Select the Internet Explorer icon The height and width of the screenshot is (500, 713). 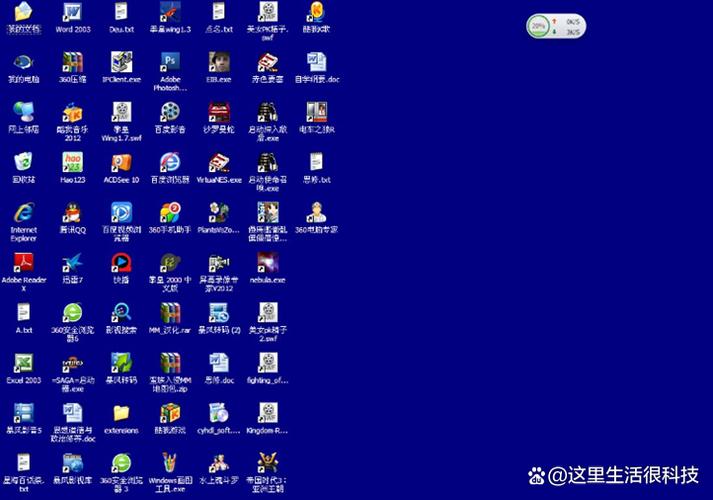(24, 213)
